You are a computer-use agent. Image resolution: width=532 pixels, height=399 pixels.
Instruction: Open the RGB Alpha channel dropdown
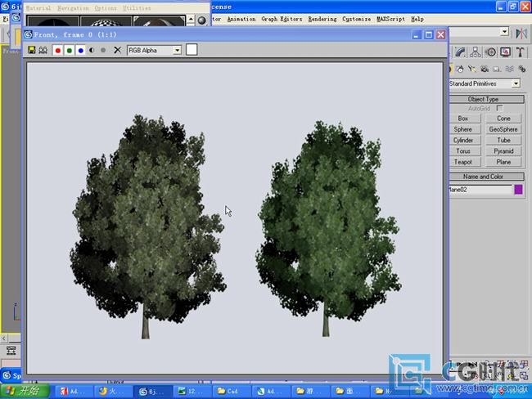point(154,50)
